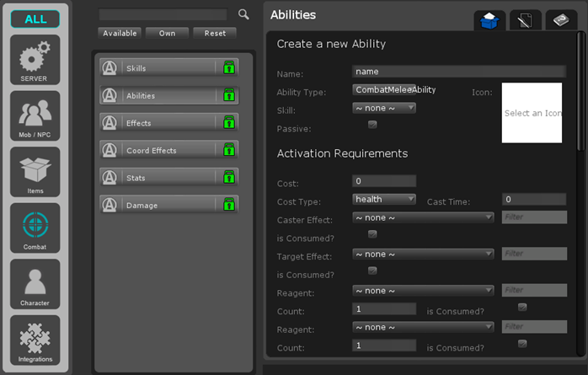Screen dimensions: 588x375
Task: Select the Mob / NPC category
Action: pyautogui.click(x=35, y=115)
